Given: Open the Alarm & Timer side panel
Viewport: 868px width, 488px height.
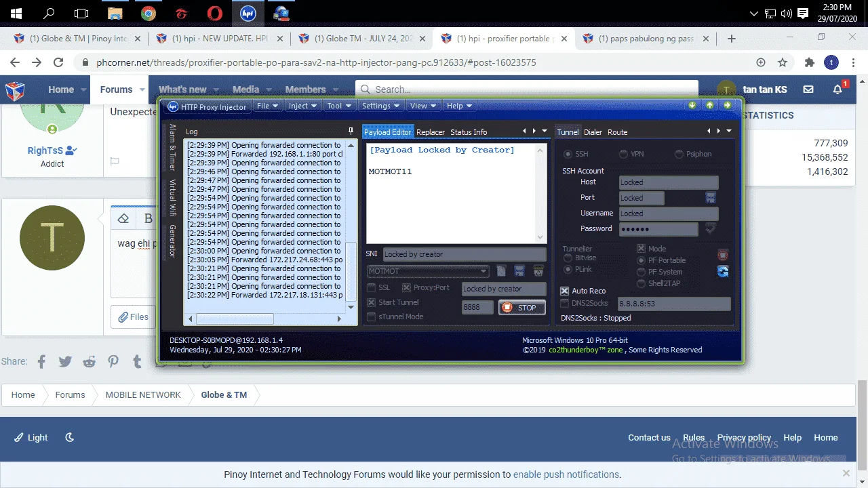Looking at the screenshot, I should pyautogui.click(x=173, y=147).
